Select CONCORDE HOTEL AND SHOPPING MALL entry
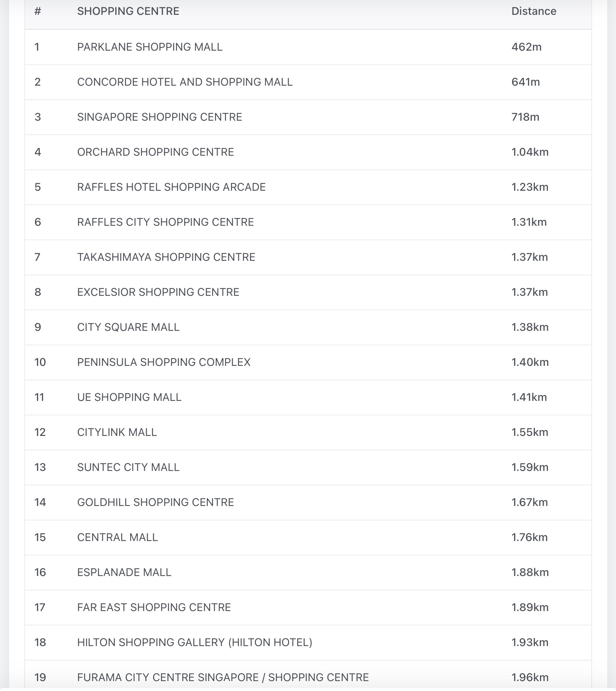This screenshot has height=691, width=616. coord(185,82)
